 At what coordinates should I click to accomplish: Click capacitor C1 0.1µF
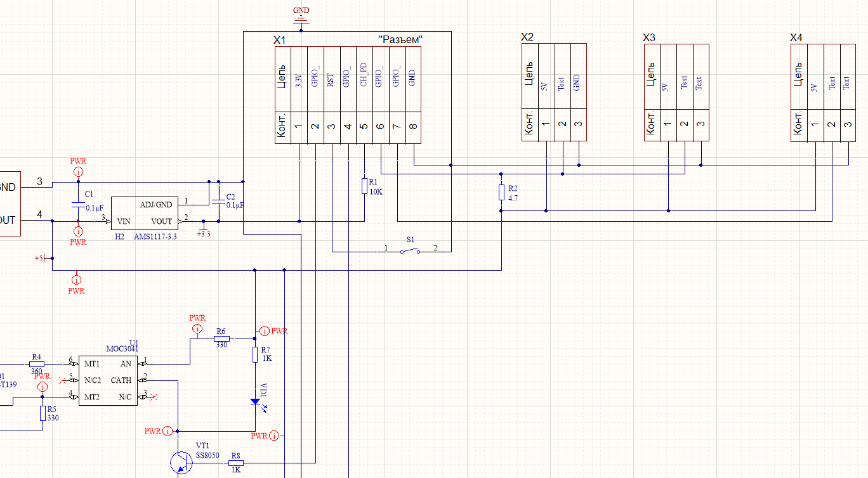pos(78,205)
